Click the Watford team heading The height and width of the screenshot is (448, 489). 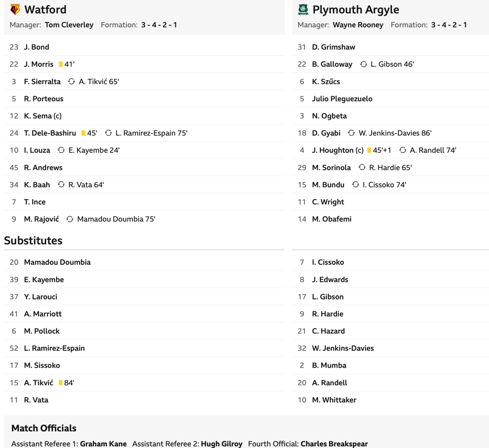45,9
